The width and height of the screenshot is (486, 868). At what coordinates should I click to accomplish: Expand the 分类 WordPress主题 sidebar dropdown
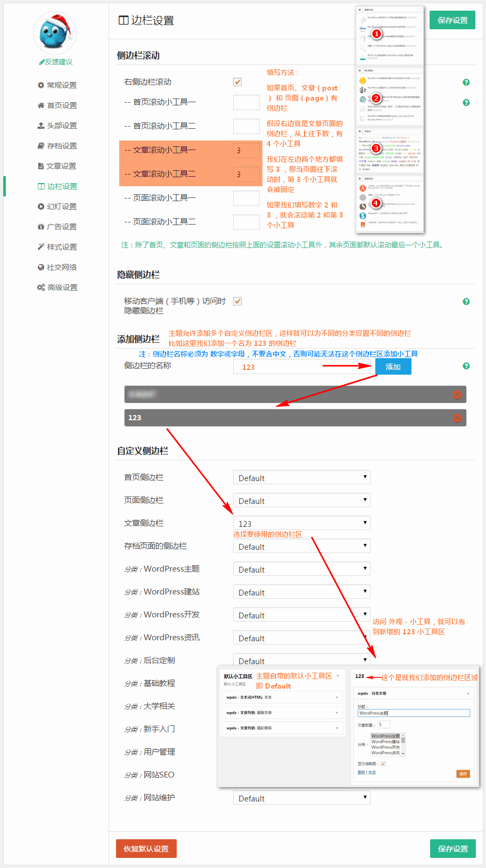click(x=301, y=569)
